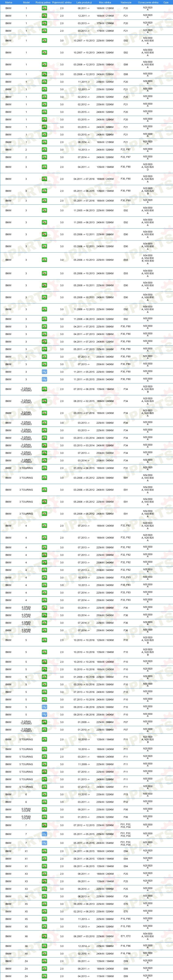
Task: Click the petrol icon in the 3 Touring F31 row
Action: click(44, 468)
